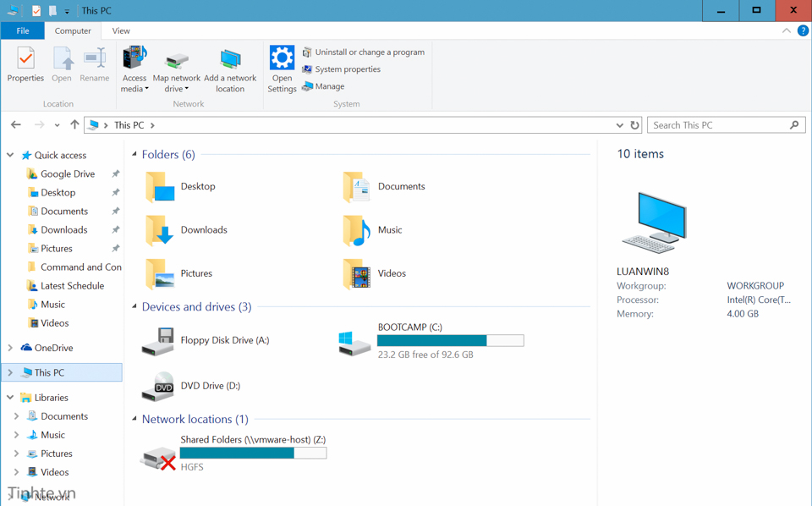Click the Access media ribbon icon
The width and height of the screenshot is (812, 506).
coord(134,58)
